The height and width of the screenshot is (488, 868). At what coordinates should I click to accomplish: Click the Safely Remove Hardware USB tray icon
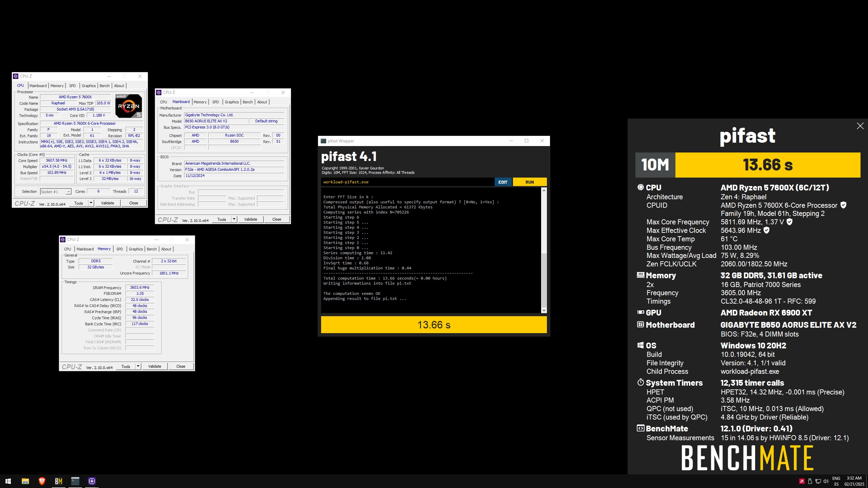coord(810,481)
